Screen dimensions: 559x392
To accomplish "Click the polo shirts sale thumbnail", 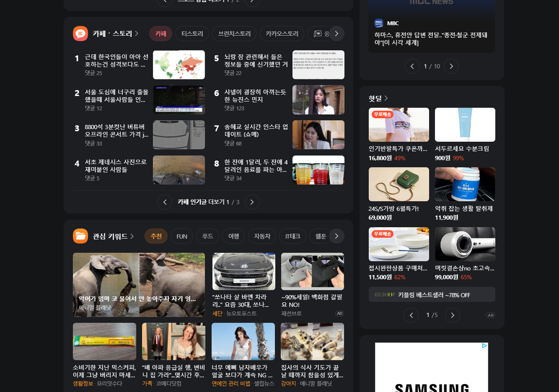I will [313, 271].
